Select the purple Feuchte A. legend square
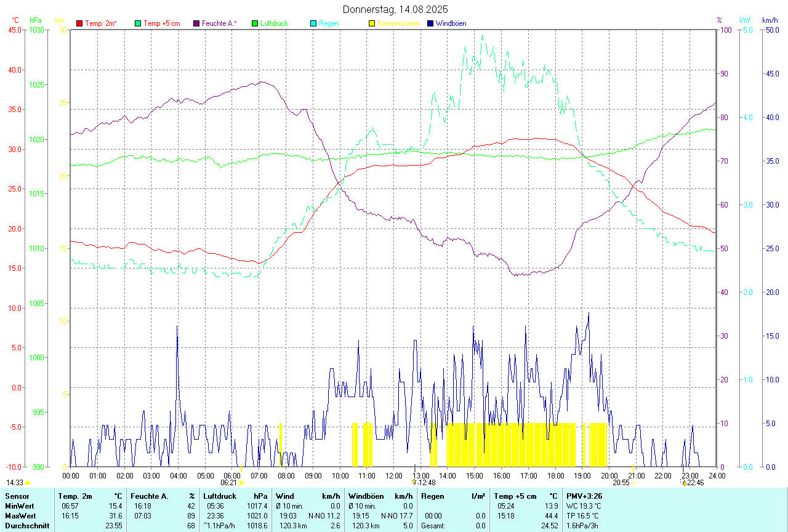This screenshot has width=788, height=532. 196,23
